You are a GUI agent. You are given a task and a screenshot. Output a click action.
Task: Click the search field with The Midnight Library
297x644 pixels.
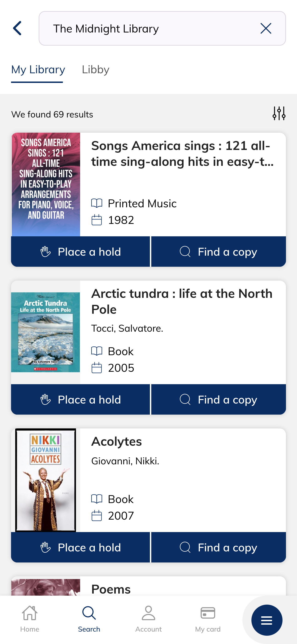pos(162,29)
